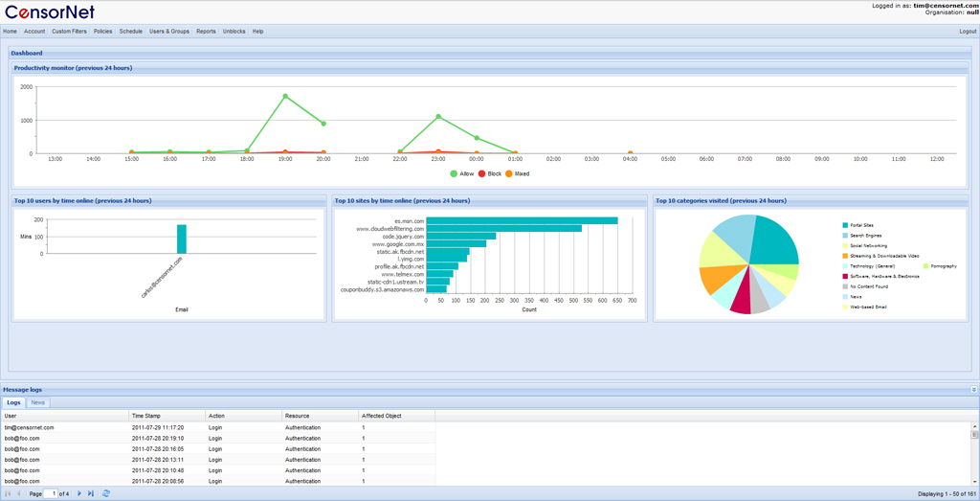Click the orange Streaming pie slice

(x=716, y=279)
